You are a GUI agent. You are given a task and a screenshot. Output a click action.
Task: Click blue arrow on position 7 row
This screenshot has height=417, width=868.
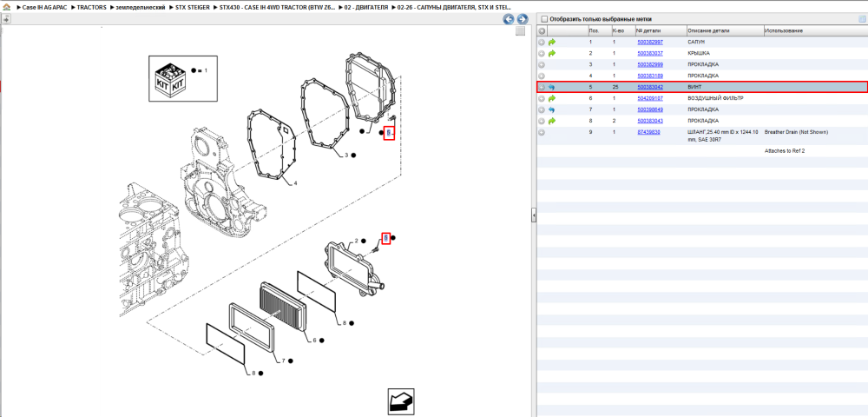(552, 109)
